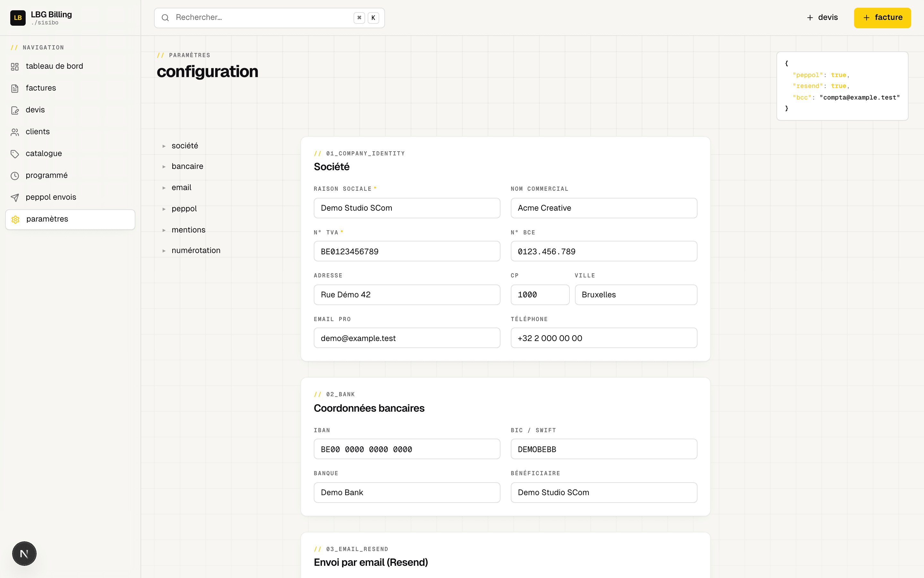Expand the bancaire section arrow

tap(164, 167)
